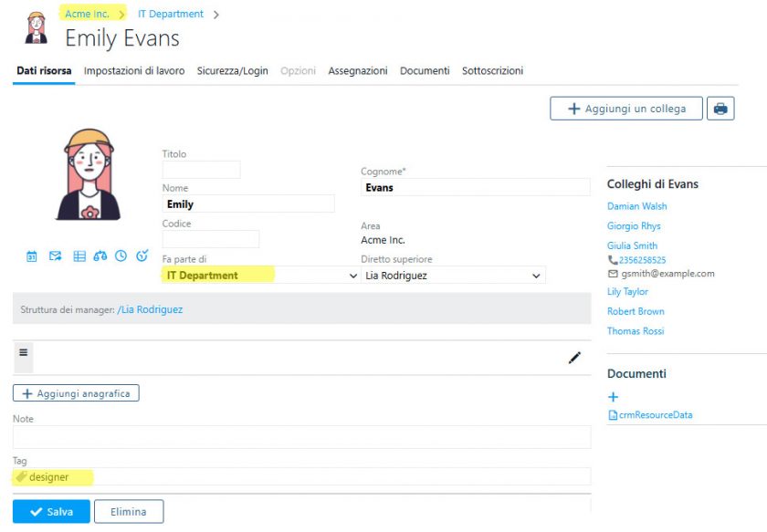Go to the Assegnazioni tab
This screenshot has height=532, width=767.
click(x=358, y=71)
